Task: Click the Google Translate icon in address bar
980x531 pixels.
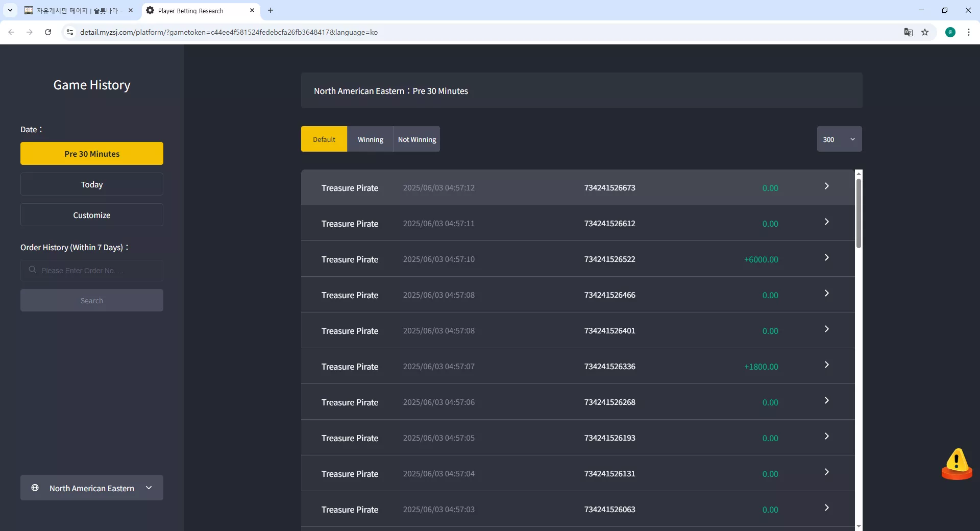Action: coord(909,32)
